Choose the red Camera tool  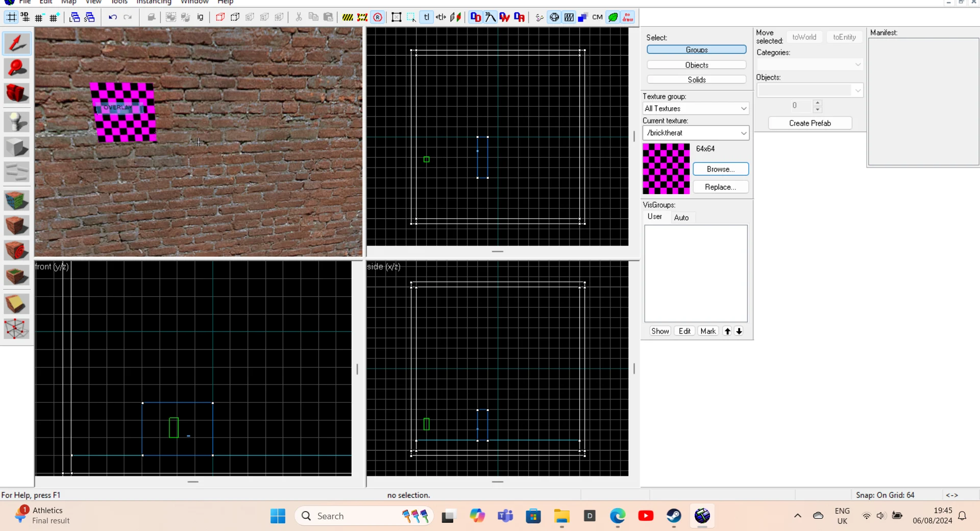point(16,93)
